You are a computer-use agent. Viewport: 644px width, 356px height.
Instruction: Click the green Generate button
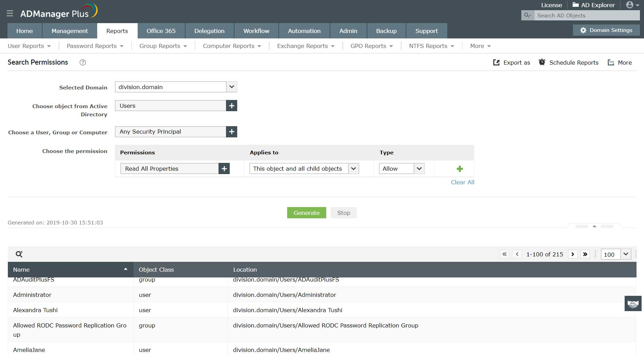coord(307,213)
